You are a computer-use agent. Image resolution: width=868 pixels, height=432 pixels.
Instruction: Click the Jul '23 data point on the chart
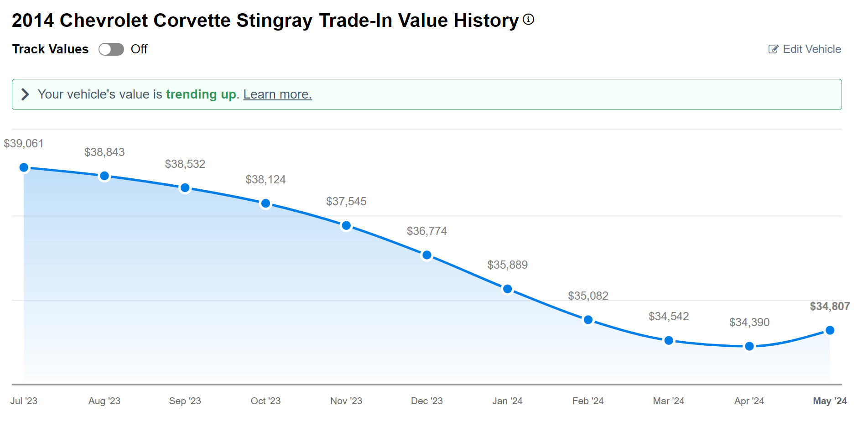[x=24, y=167]
